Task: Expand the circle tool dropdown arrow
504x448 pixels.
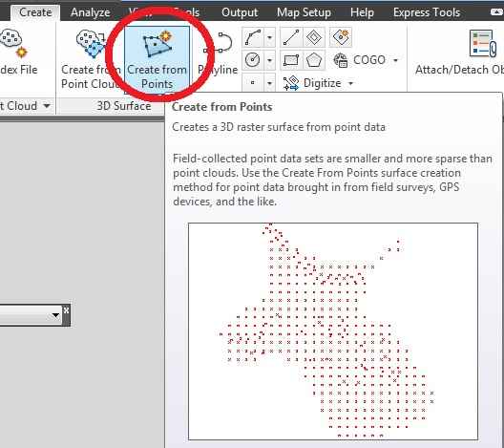Action: (270, 60)
